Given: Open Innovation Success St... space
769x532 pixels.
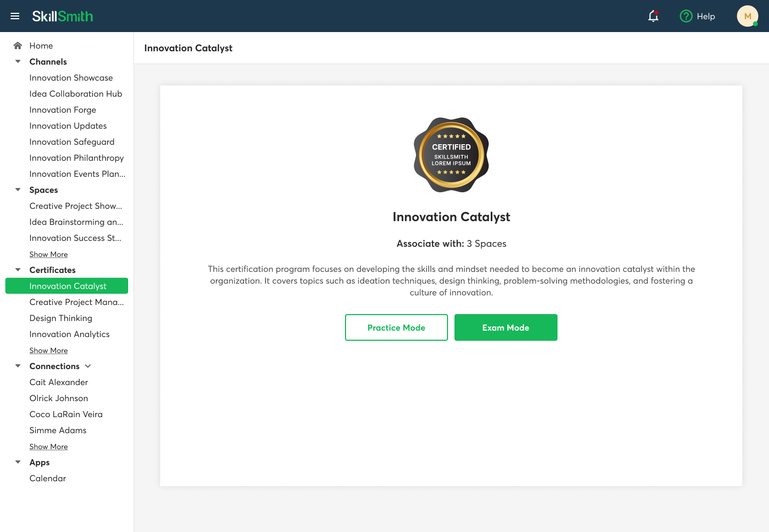Looking at the screenshot, I should tap(75, 238).
